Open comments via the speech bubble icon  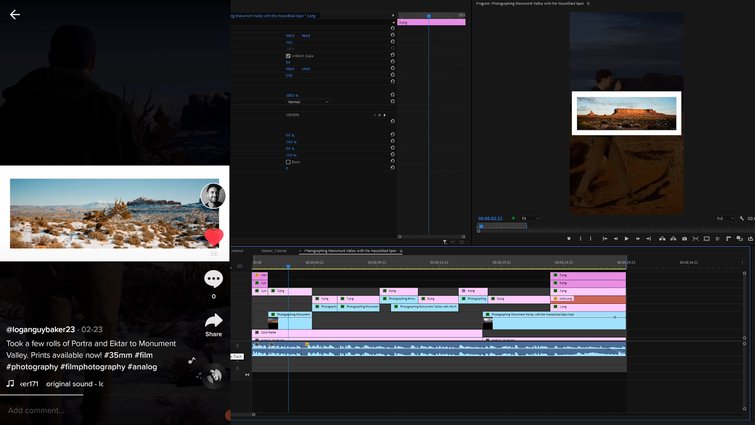tap(213, 279)
